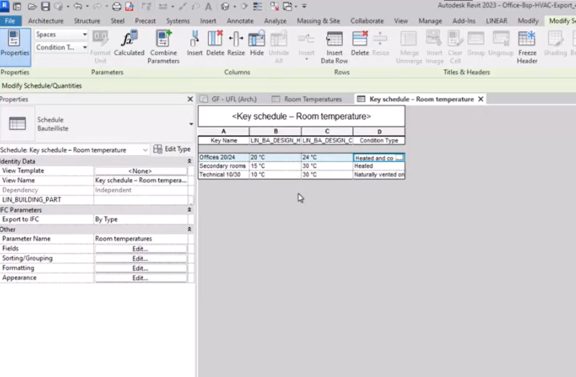The height and width of the screenshot is (377, 576).
Task: Click the Print icon
Action: coord(116,6)
